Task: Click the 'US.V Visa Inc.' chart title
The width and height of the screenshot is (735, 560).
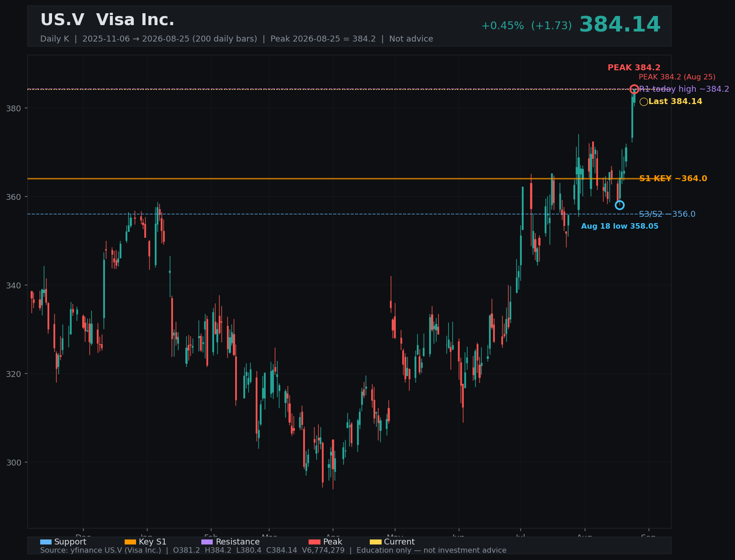Action: click(107, 20)
